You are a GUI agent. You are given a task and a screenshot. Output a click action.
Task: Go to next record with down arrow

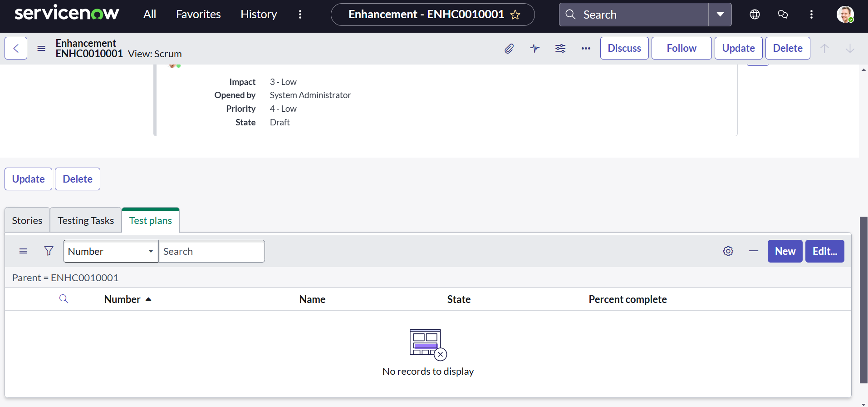850,48
